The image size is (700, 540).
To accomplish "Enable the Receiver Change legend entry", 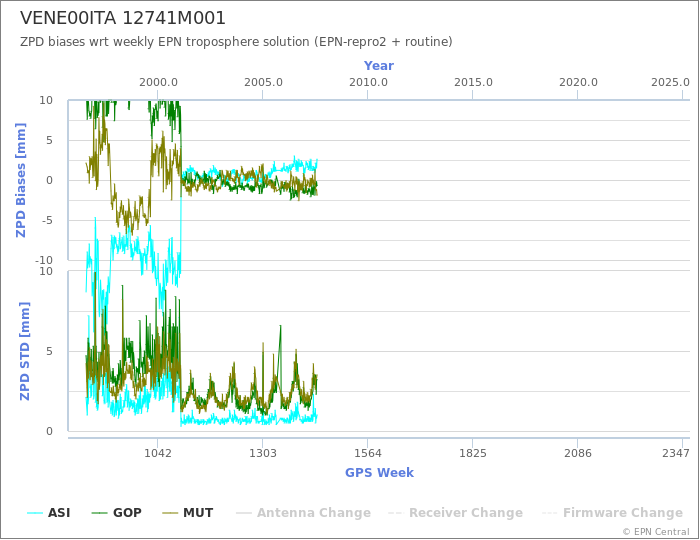I will pyautogui.click(x=455, y=513).
